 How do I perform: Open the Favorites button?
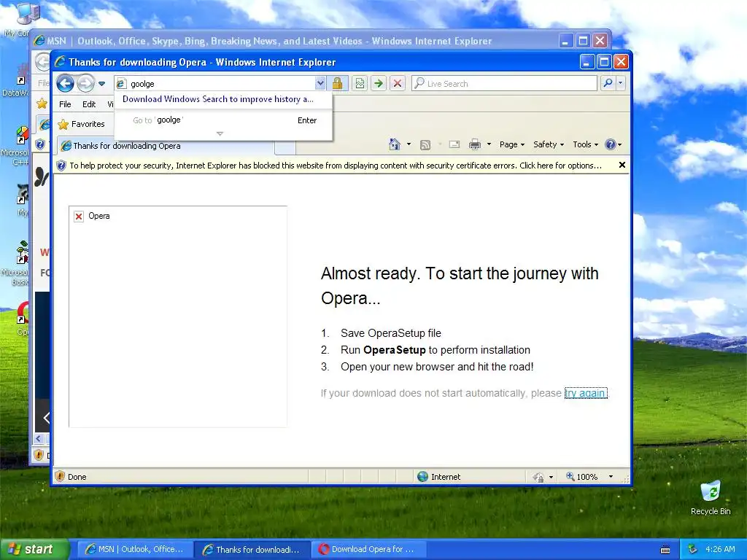tap(81, 124)
